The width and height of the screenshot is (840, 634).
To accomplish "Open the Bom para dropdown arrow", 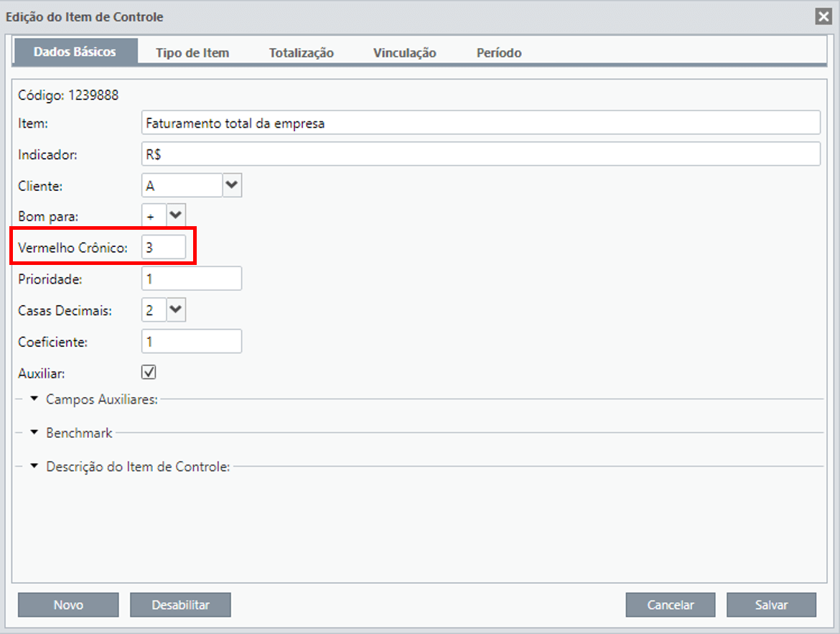I will pos(176,215).
